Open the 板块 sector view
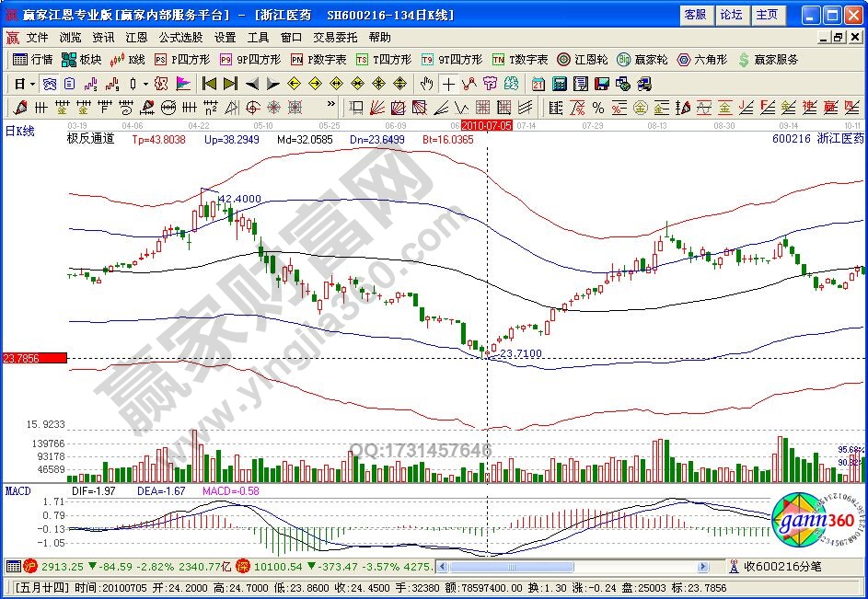 (81, 60)
